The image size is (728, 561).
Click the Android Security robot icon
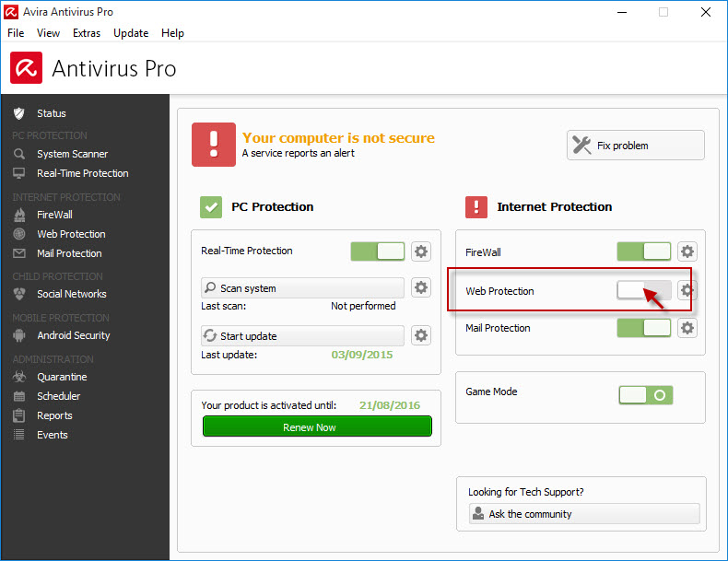click(19, 335)
